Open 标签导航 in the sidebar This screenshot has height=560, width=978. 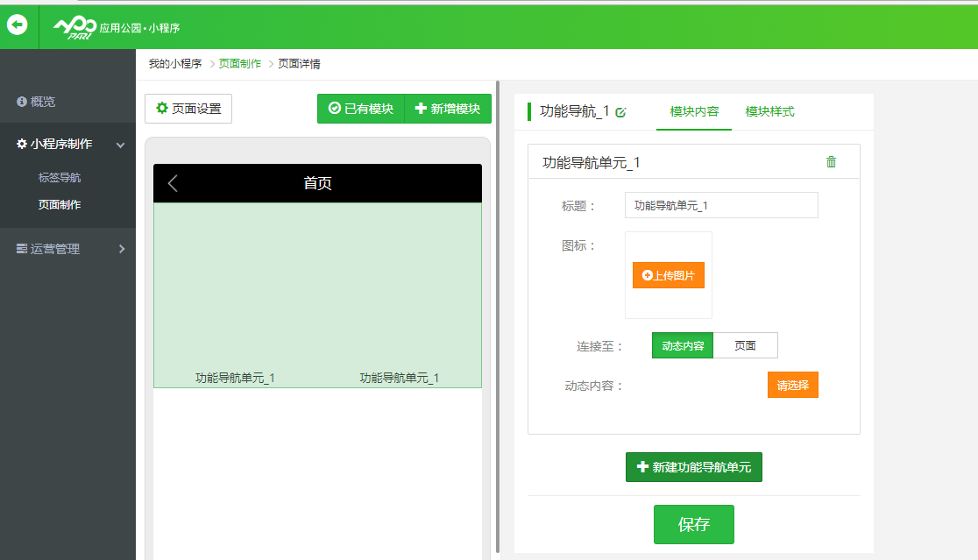[x=60, y=178]
